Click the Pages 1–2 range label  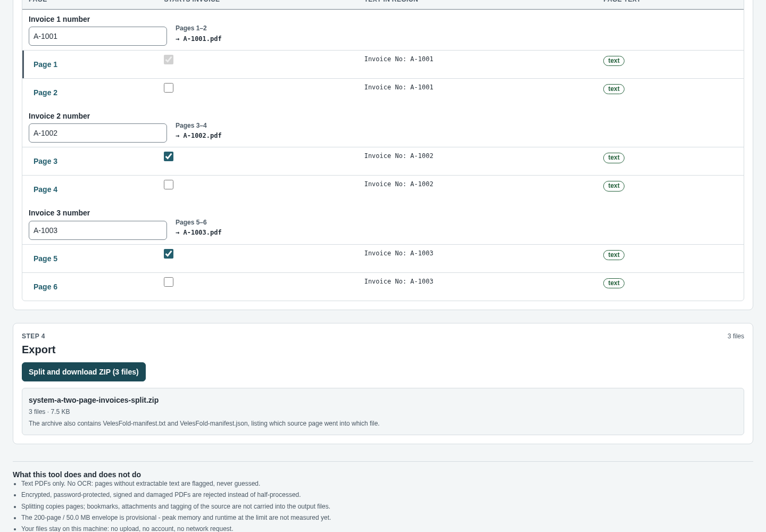pos(191,28)
